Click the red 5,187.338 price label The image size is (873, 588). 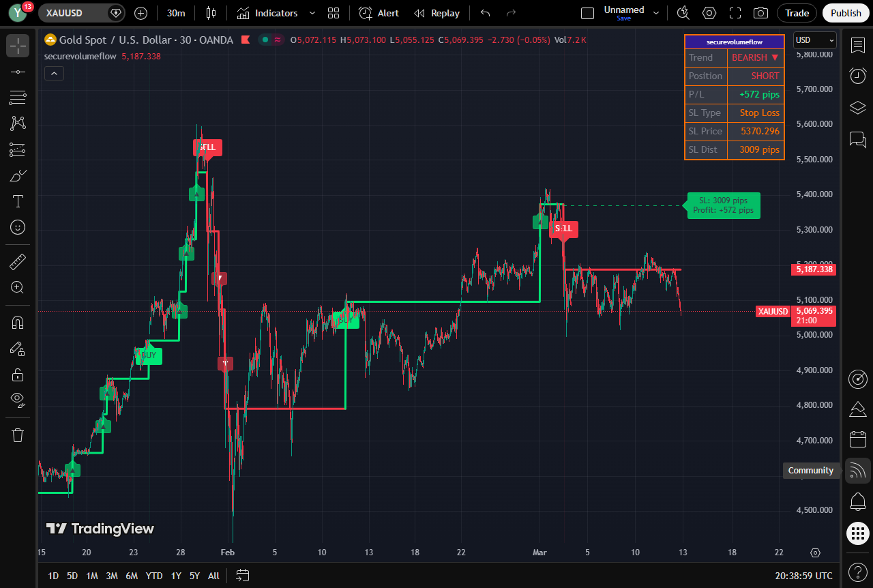point(813,269)
